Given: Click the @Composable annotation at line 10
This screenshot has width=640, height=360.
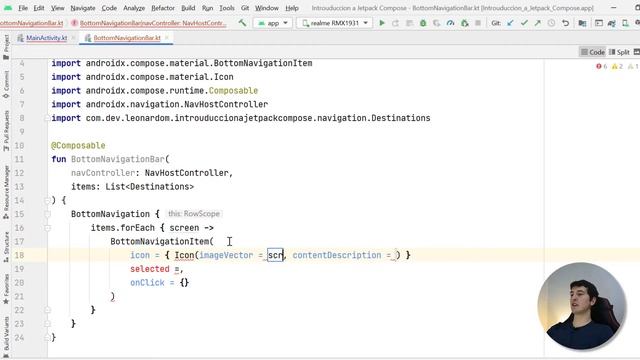Looking at the screenshot, I should pos(78,145).
